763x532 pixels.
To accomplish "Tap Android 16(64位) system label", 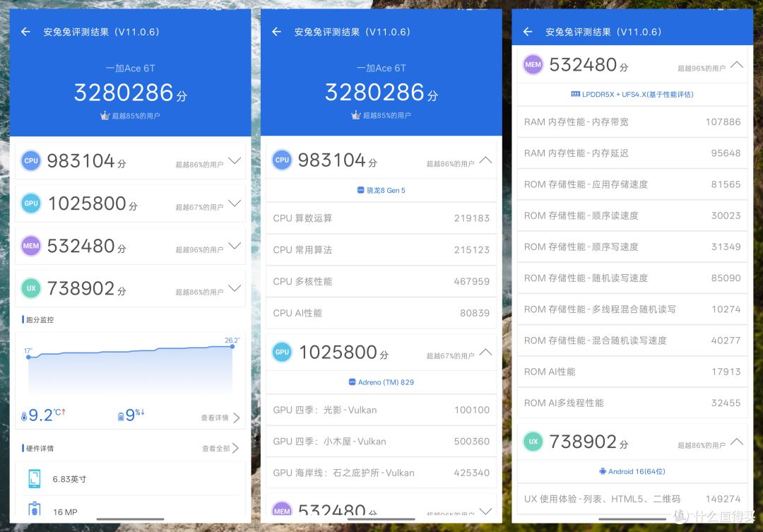I will (637, 471).
